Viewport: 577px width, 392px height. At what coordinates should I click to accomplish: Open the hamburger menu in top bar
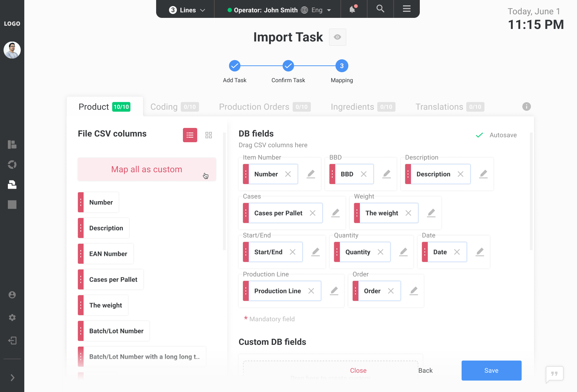click(x=407, y=9)
